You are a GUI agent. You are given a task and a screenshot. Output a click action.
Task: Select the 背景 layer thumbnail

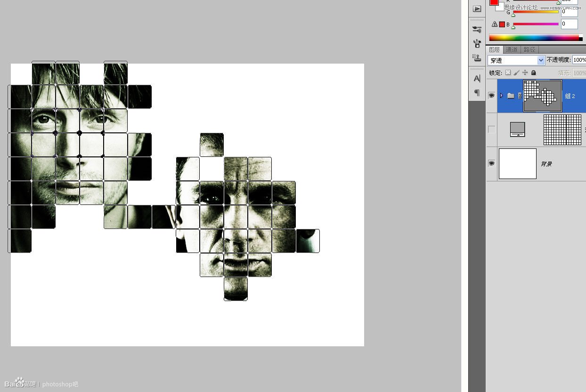518,163
